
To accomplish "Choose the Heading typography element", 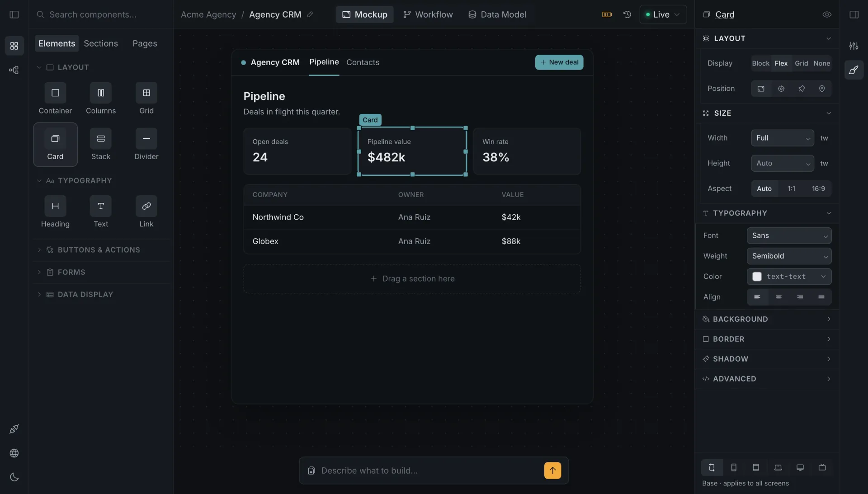I will (x=55, y=212).
